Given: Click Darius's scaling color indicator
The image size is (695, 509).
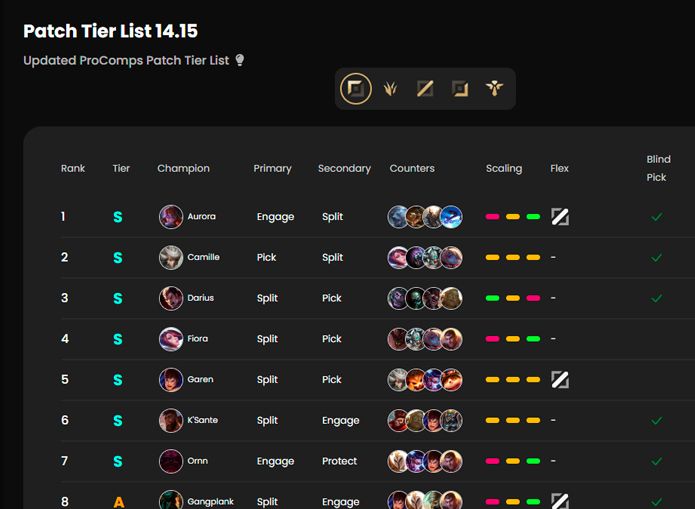Looking at the screenshot, I should 512,298.
